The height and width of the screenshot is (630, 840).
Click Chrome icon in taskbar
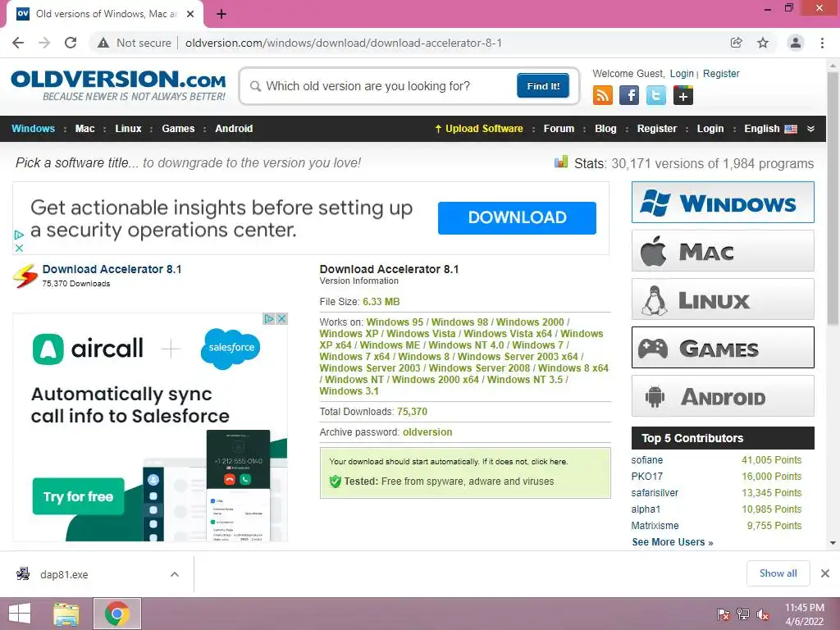pyautogui.click(x=117, y=614)
